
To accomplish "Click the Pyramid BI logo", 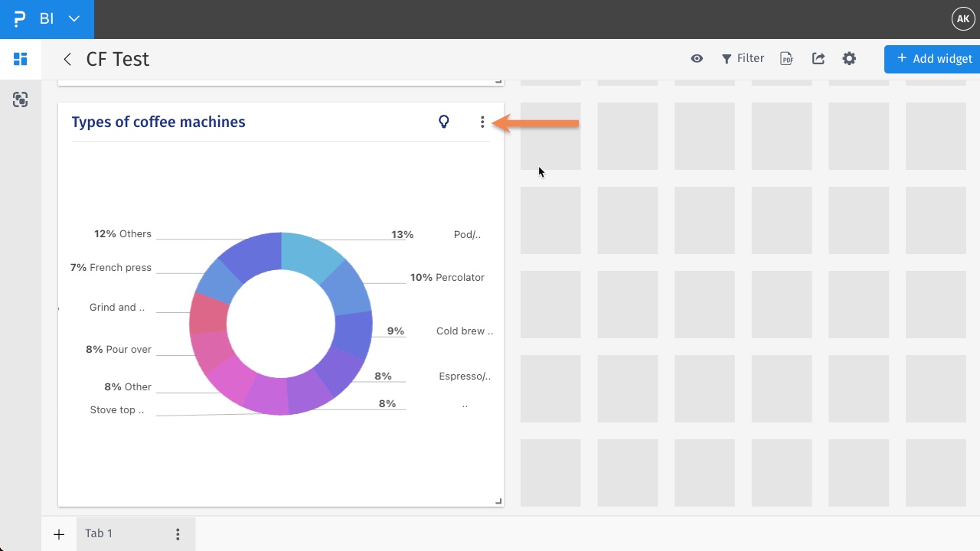I will pos(19,18).
